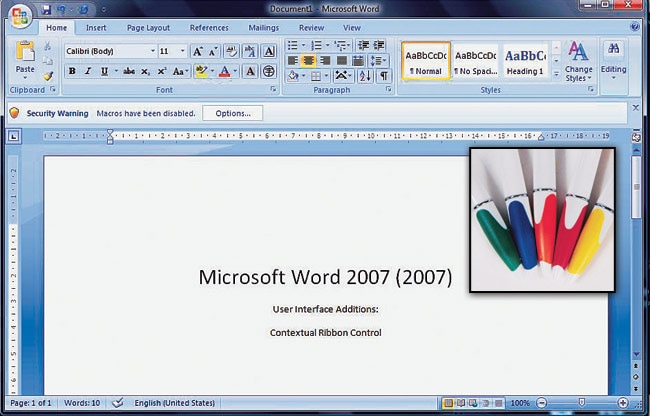Click the Strikethrough icon
The width and height of the screenshot is (650, 416).
tap(128, 72)
